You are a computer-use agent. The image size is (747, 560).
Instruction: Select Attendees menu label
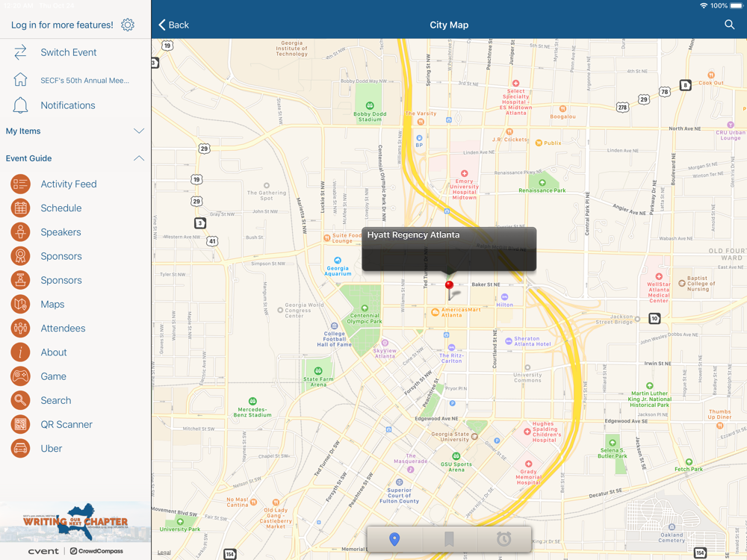(63, 329)
